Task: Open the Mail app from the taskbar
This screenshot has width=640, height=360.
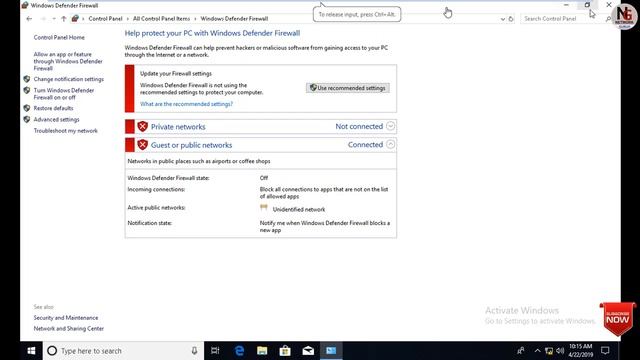Action: [x=308, y=351]
